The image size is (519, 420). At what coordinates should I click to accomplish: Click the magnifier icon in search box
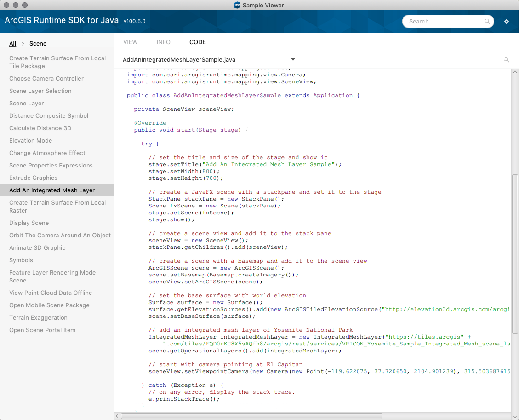(x=487, y=22)
